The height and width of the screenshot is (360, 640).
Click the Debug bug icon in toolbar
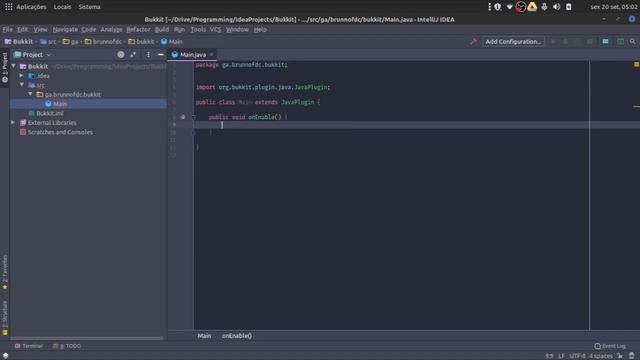[565, 41]
